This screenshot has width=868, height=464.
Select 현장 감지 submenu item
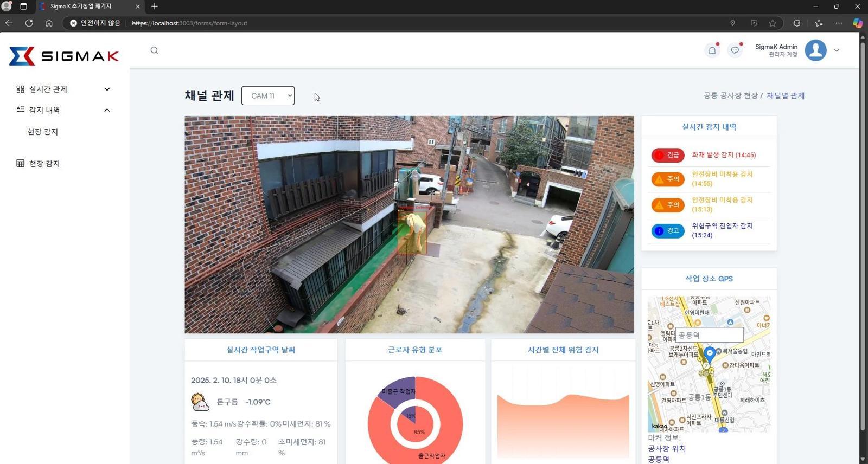coord(43,132)
